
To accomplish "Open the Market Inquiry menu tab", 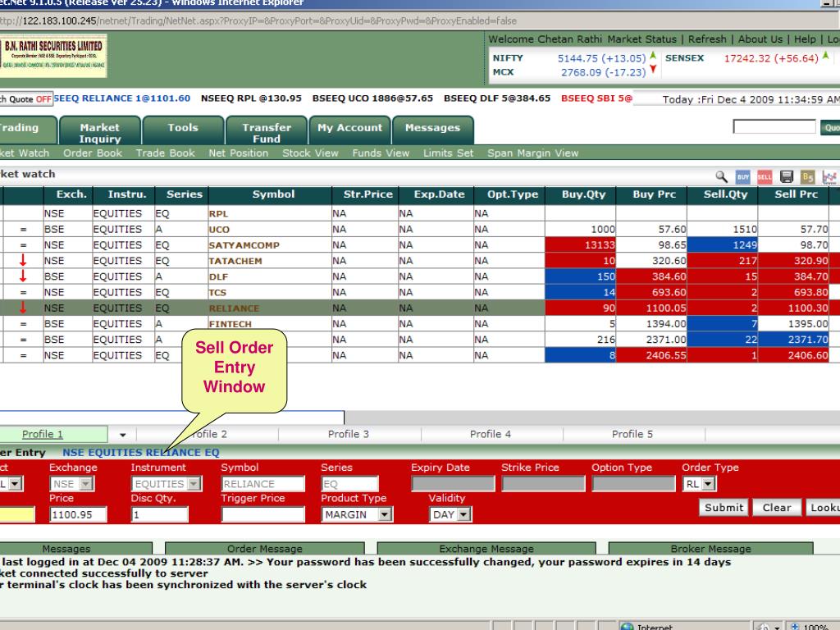I will [99, 132].
